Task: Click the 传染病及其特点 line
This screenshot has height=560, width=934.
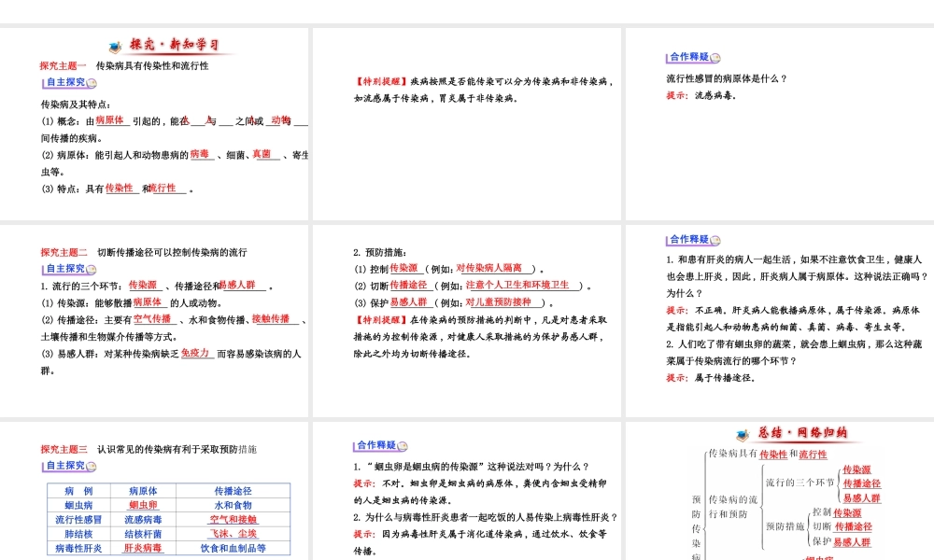Action: (76, 105)
